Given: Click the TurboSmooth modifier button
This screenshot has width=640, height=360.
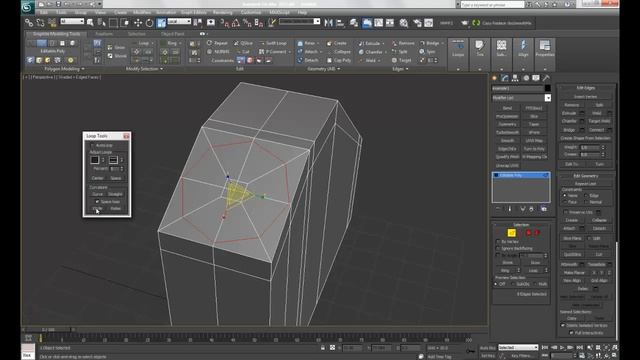Looking at the screenshot, I should (x=507, y=132).
